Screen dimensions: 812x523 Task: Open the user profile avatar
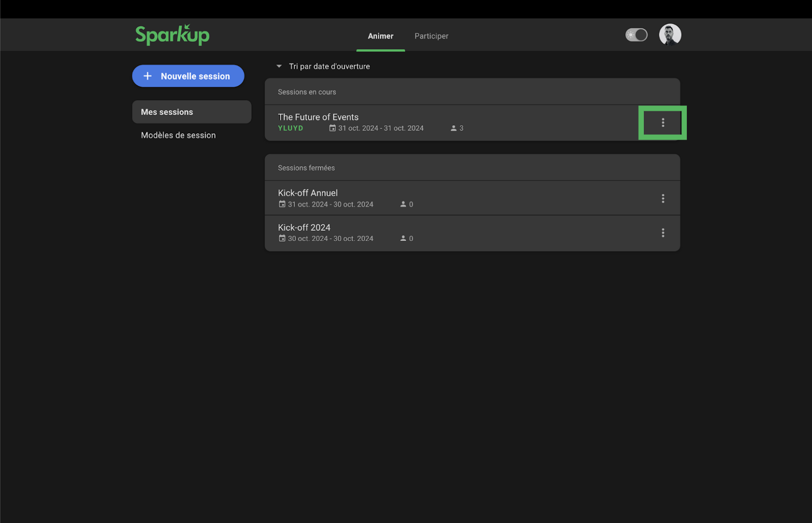[x=669, y=35]
